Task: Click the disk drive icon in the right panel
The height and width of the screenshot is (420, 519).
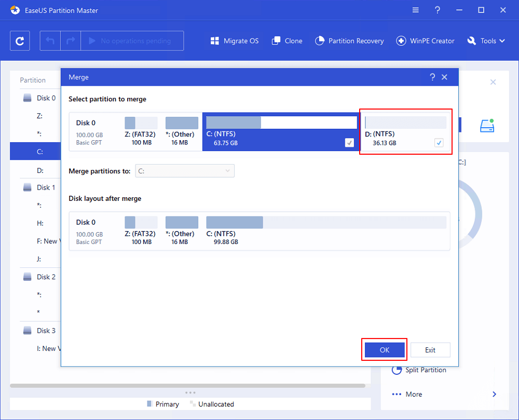Action: (487, 126)
